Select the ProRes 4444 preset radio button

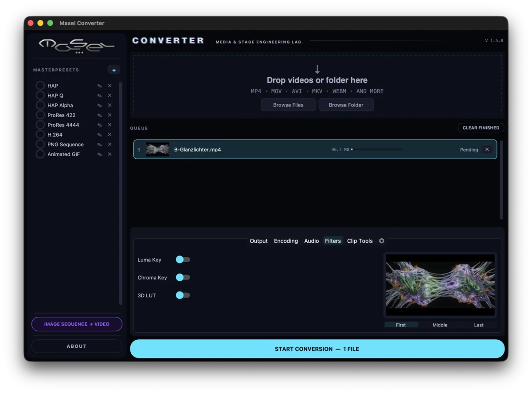(x=40, y=125)
